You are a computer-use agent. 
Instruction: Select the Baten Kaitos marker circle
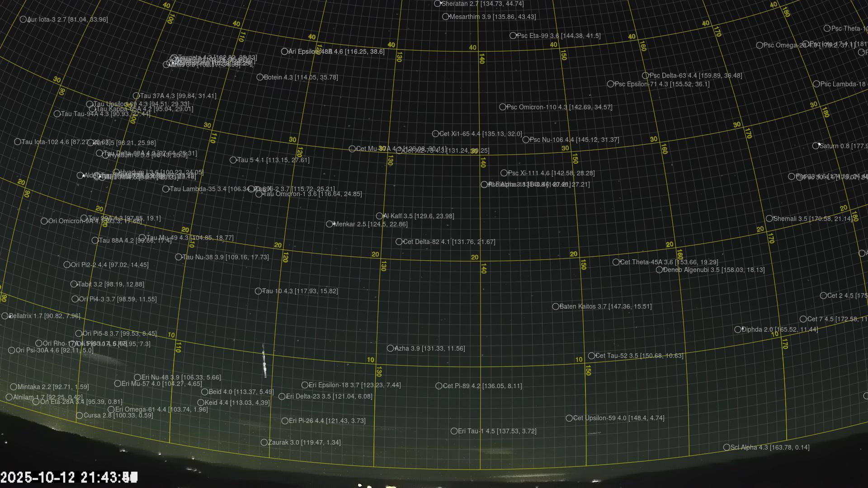(556, 307)
